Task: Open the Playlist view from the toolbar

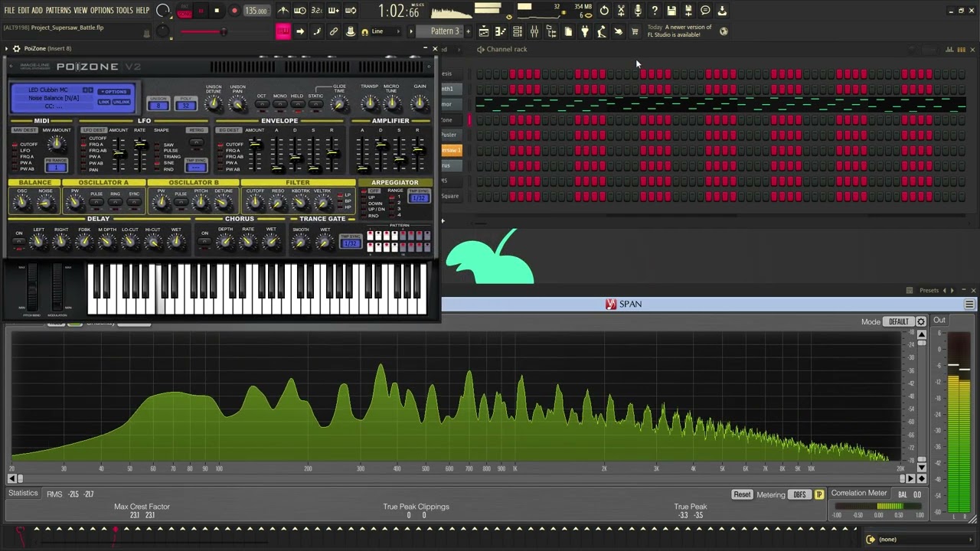Action: [x=484, y=31]
